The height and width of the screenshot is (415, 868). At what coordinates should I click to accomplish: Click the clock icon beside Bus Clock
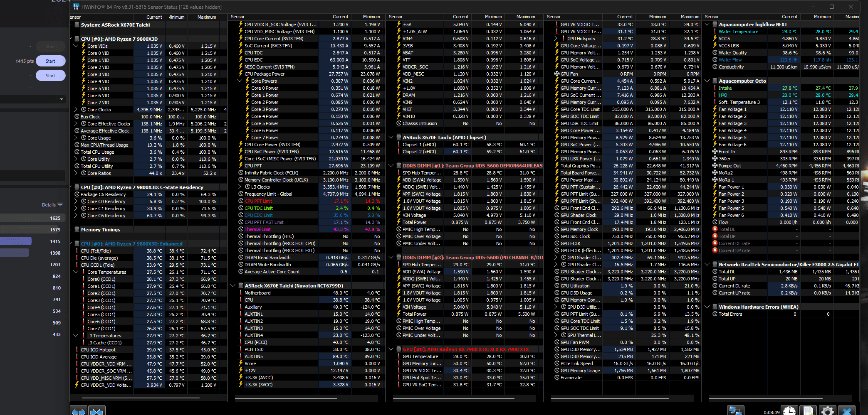point(77,117)
